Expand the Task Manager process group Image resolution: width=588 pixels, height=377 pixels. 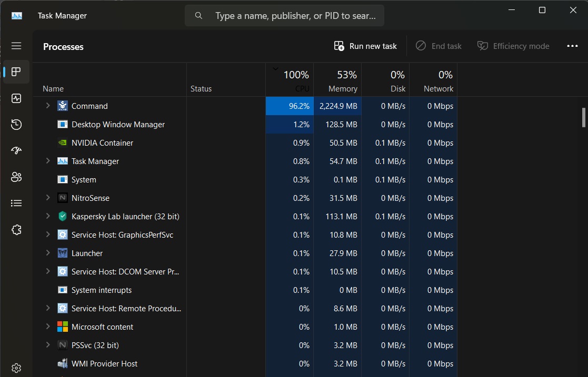(x=47, y=161)
